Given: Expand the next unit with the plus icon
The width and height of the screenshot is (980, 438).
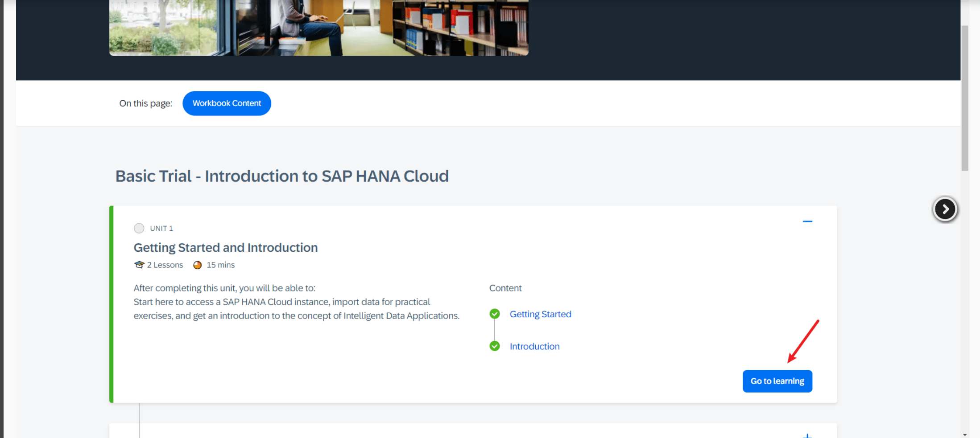Looking at the screenshot, I should tap(807, 435).
